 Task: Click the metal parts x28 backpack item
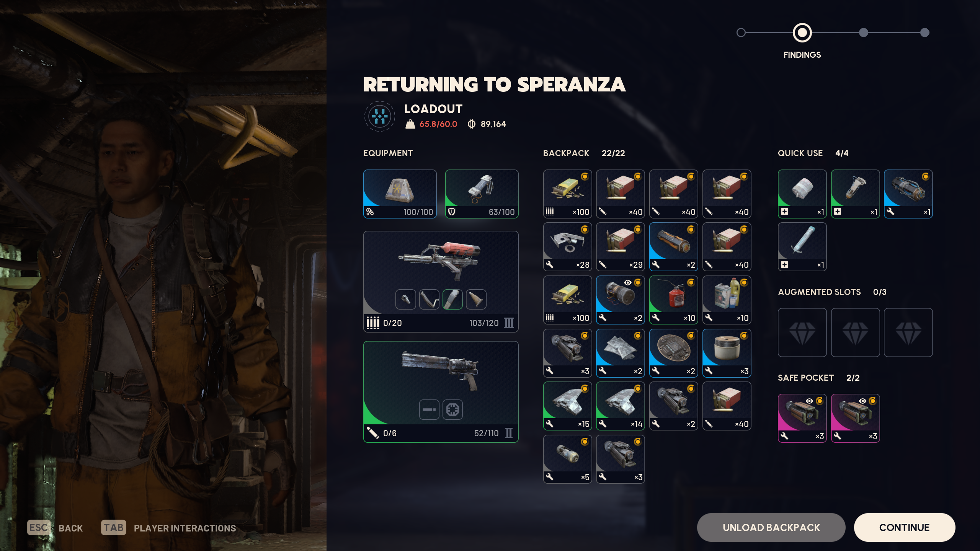pyautogui.click(x=567, y=247)
